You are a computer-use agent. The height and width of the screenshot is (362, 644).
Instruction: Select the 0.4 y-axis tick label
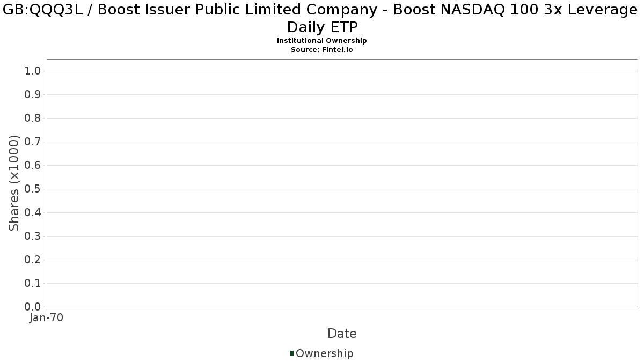[x=33, y=213]
